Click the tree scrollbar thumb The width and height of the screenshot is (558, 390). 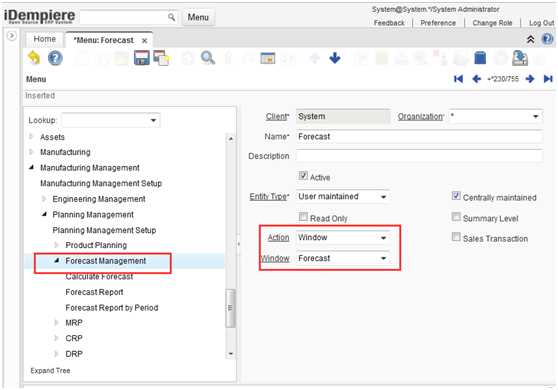(231, 308)
